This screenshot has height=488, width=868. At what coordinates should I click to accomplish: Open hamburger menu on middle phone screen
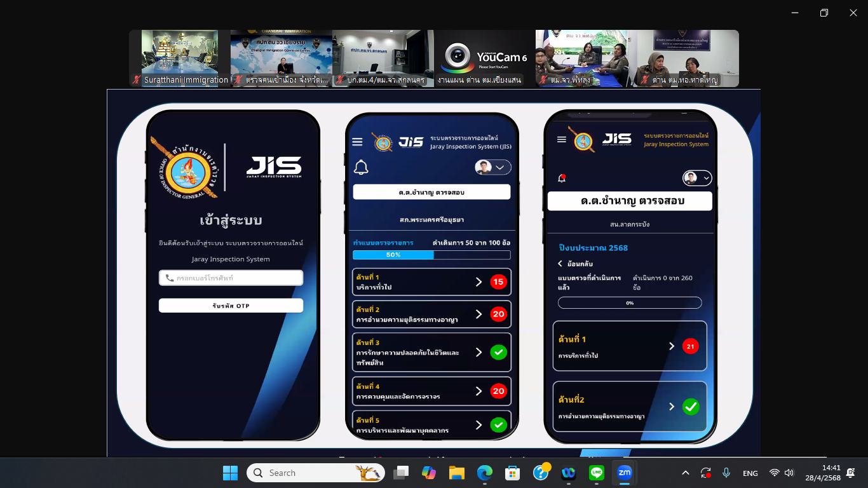coord(357,142)
